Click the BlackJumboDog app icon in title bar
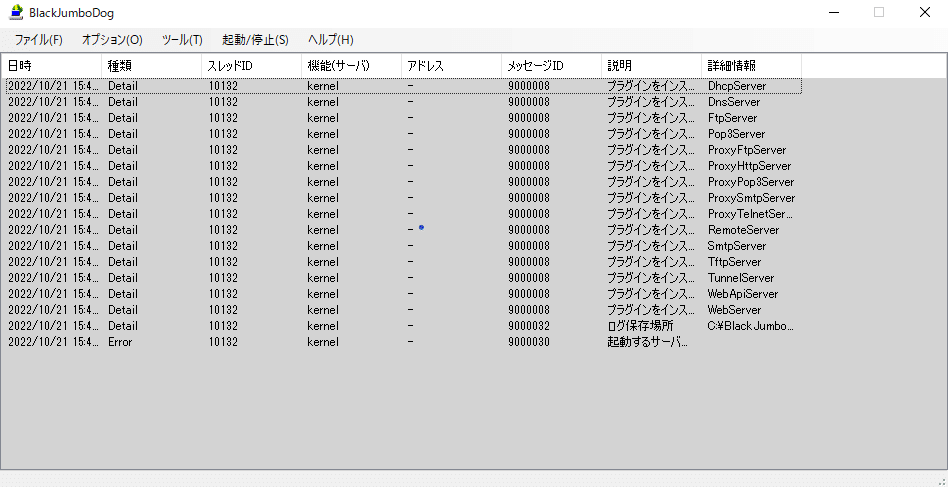The image size is (948, 487). tap(17, 12)
